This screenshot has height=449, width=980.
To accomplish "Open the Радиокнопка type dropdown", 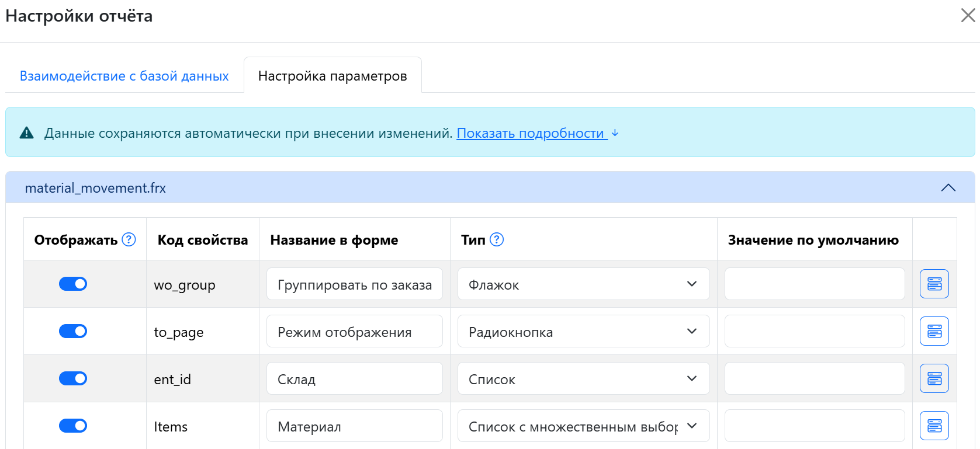I will pos(583,332).
